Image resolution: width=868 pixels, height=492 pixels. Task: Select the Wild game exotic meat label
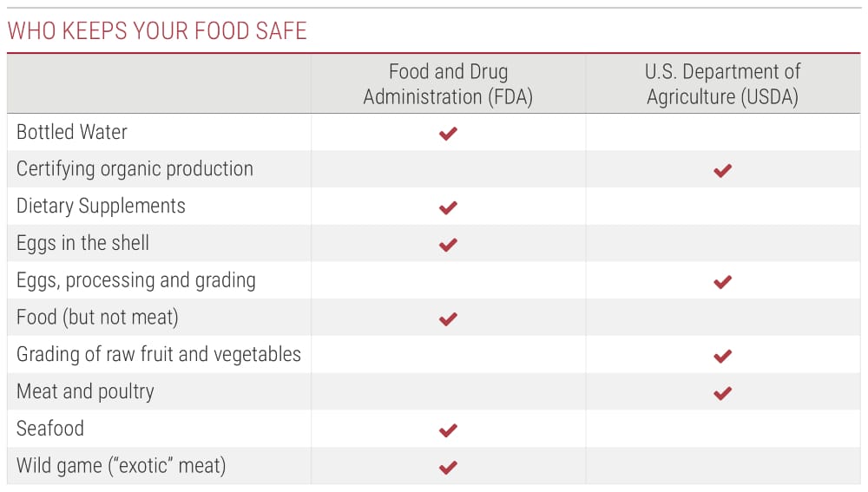[x=121, y=465]
